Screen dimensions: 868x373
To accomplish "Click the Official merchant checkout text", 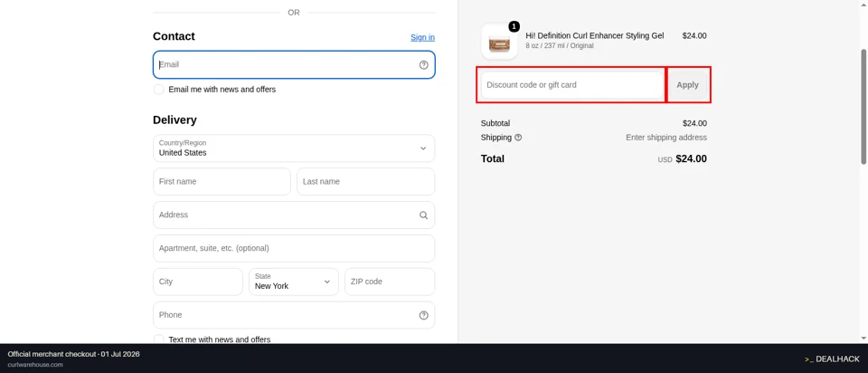I will click(73, 354).
